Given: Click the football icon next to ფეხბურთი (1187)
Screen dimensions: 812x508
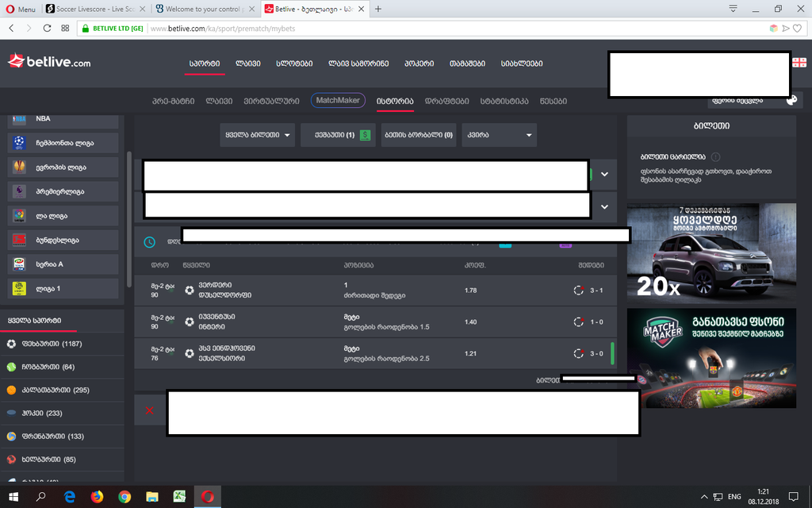Looking at the screenshot, I should click(x=11, y=344).
